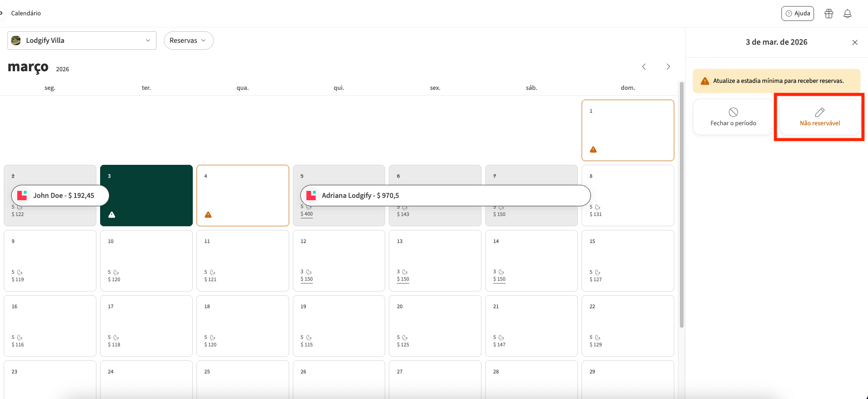The image size is (868, 399).
Task: Click the warning icon on March 4
Action: click(x=208, y=215)
